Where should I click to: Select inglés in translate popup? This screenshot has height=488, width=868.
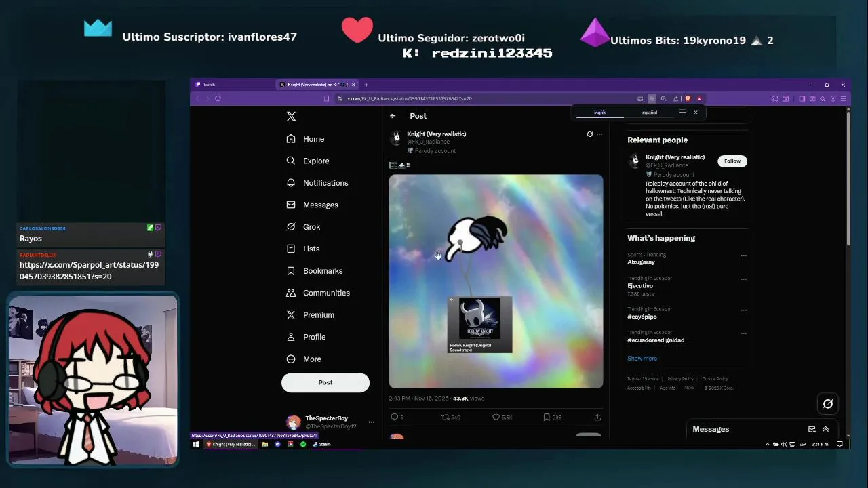click(600, 113)
